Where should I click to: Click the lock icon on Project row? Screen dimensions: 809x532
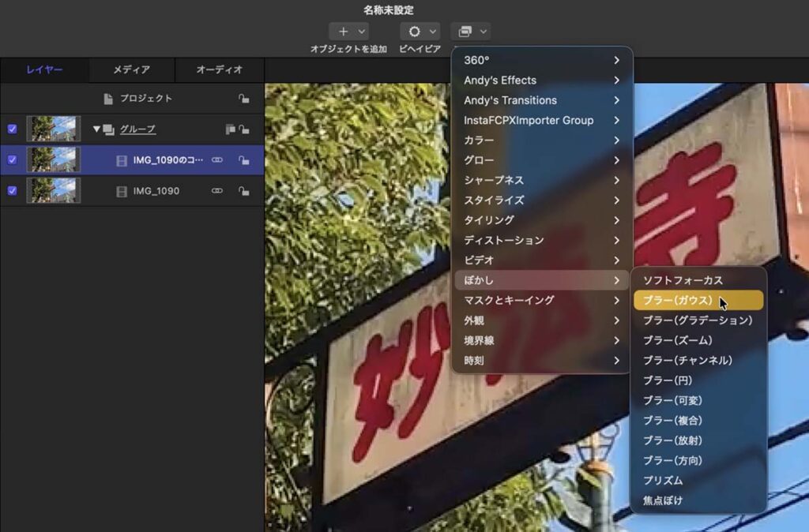coord(244,99)
